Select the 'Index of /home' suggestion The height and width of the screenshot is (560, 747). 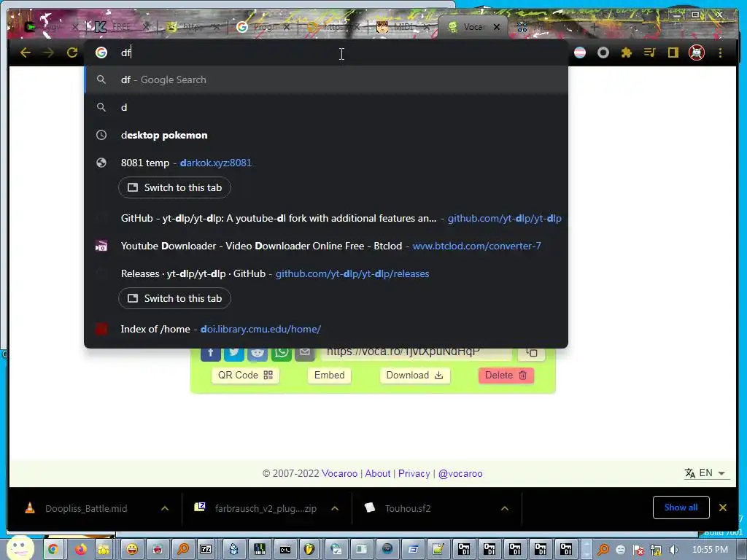(326, 329)
